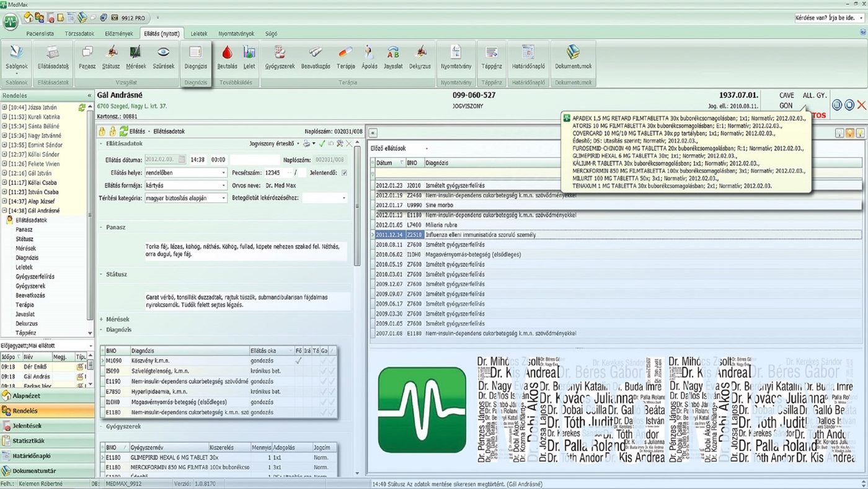Open the Sablonok templates tool
Screen dimensions: 868x489
pos(17,57)
